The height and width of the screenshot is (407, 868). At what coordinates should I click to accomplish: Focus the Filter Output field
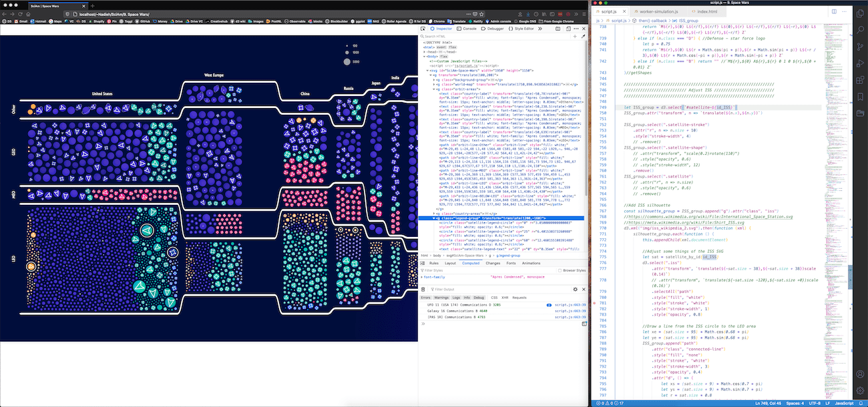[501, 290]
